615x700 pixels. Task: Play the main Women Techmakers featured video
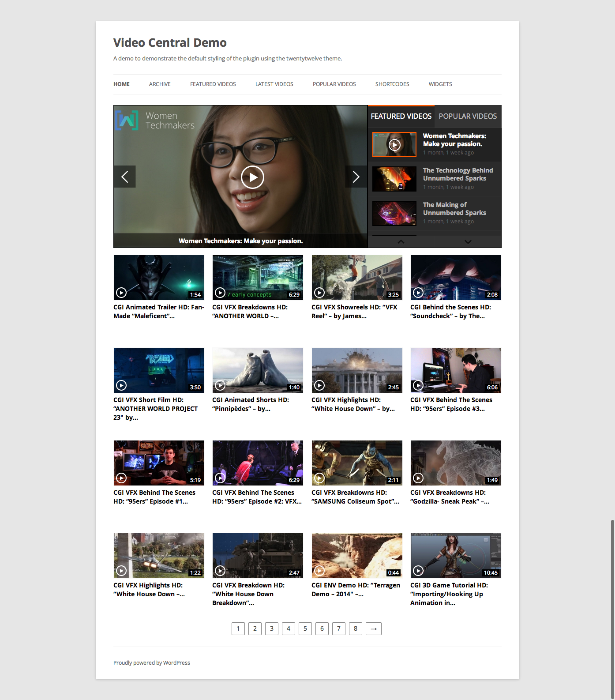tap(252, 177)
